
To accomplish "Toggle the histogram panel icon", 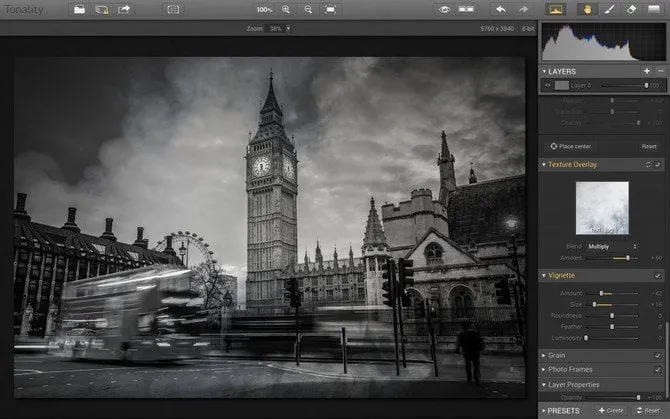I will coord(554,9).
